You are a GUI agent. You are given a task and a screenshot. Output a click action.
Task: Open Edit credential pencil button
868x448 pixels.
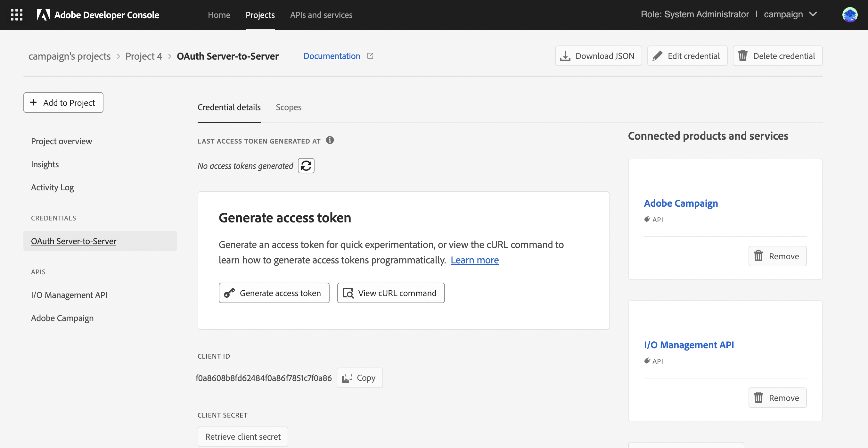point(687,56)
